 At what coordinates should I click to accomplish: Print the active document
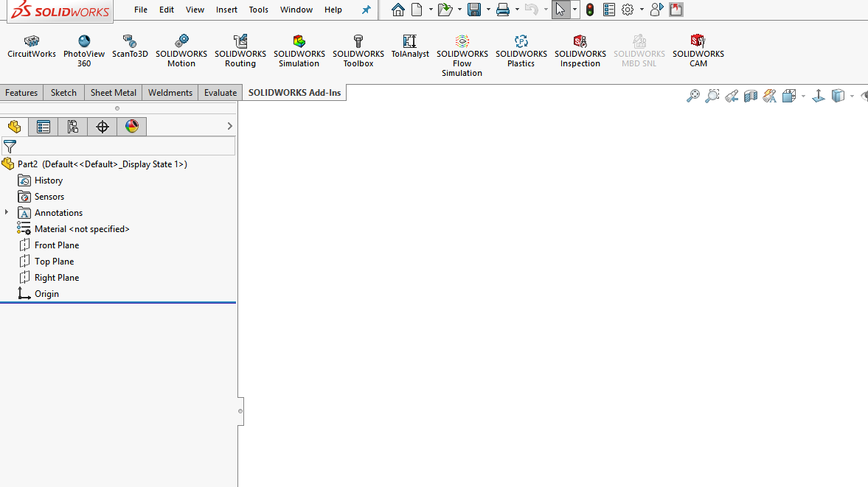pos(503,10)
